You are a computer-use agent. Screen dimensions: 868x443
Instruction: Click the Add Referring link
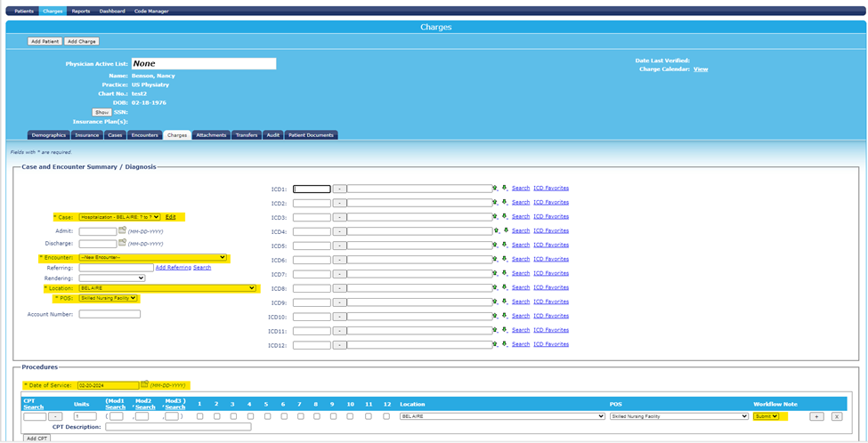[174, 268]
